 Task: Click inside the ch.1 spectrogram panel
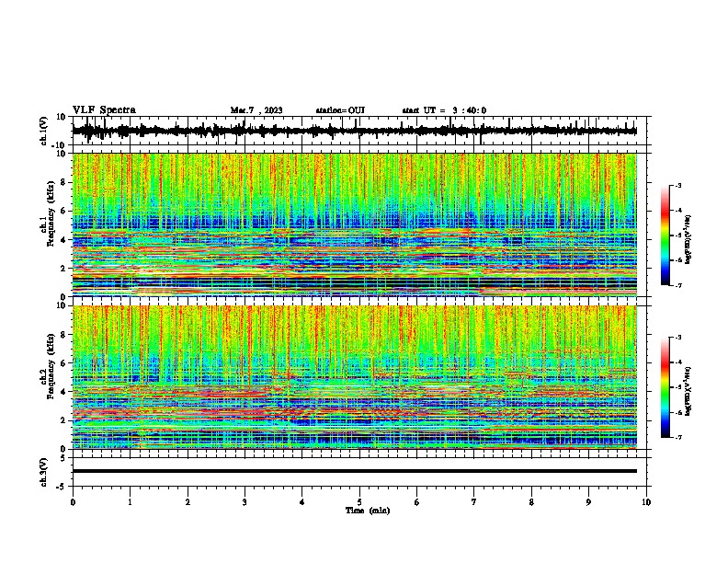pos(354,224)
